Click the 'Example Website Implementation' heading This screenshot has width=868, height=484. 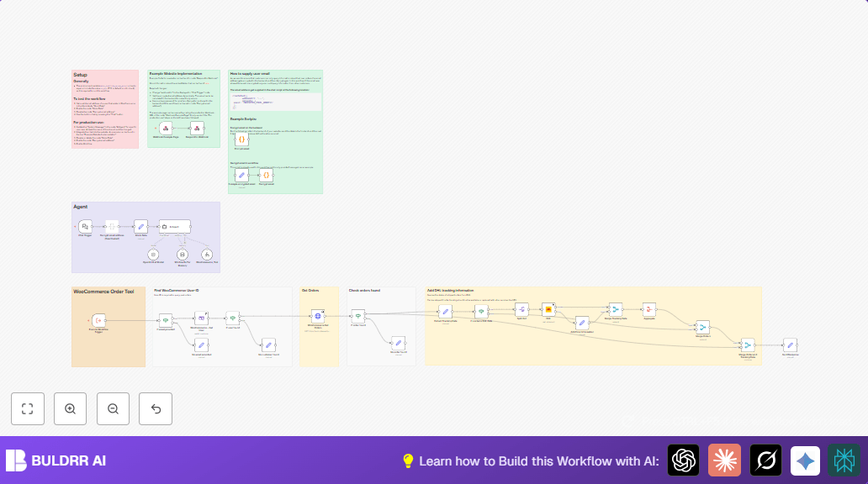[x=176, y=74]
